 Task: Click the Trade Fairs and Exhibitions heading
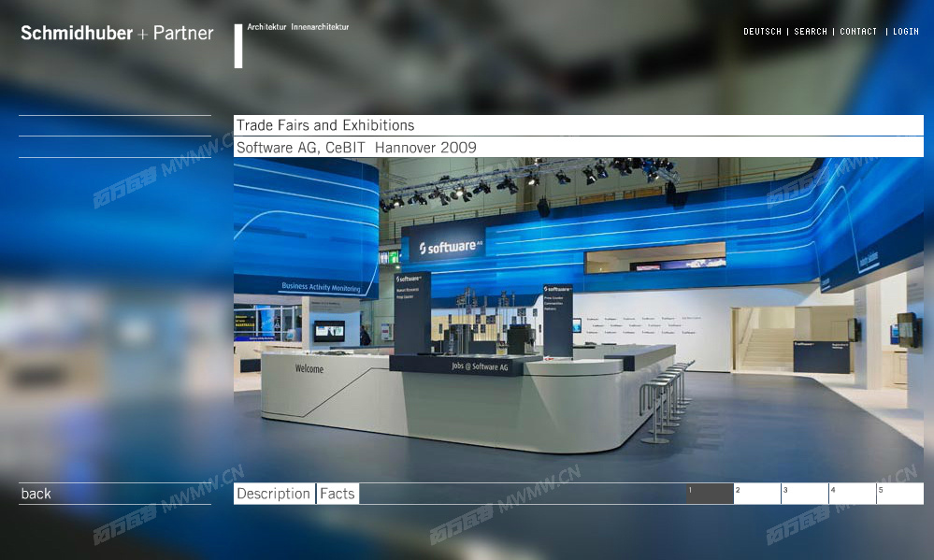click(579, 125)
